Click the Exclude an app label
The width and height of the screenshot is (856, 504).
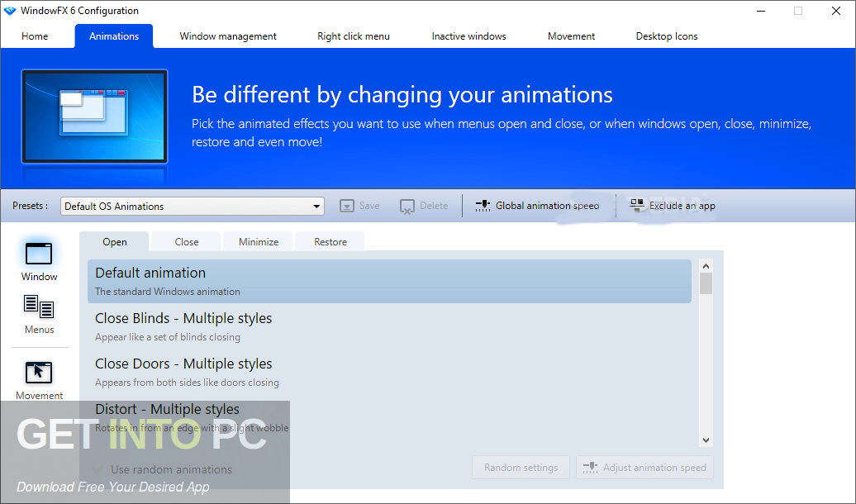coord(682,206)
